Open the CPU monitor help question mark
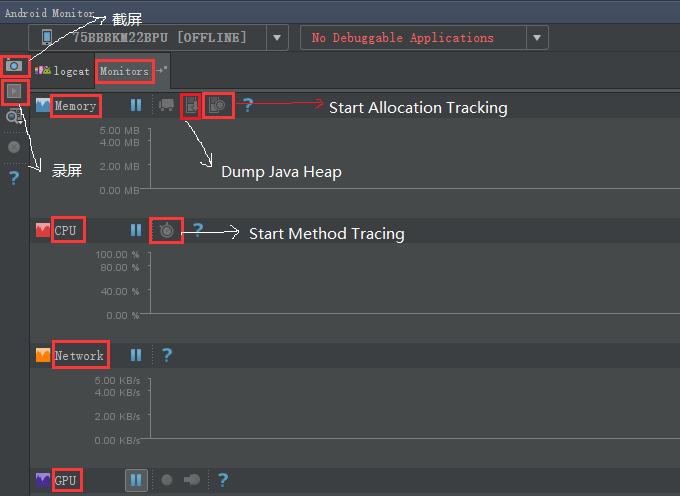680x496 pixels. coord(198,230)
